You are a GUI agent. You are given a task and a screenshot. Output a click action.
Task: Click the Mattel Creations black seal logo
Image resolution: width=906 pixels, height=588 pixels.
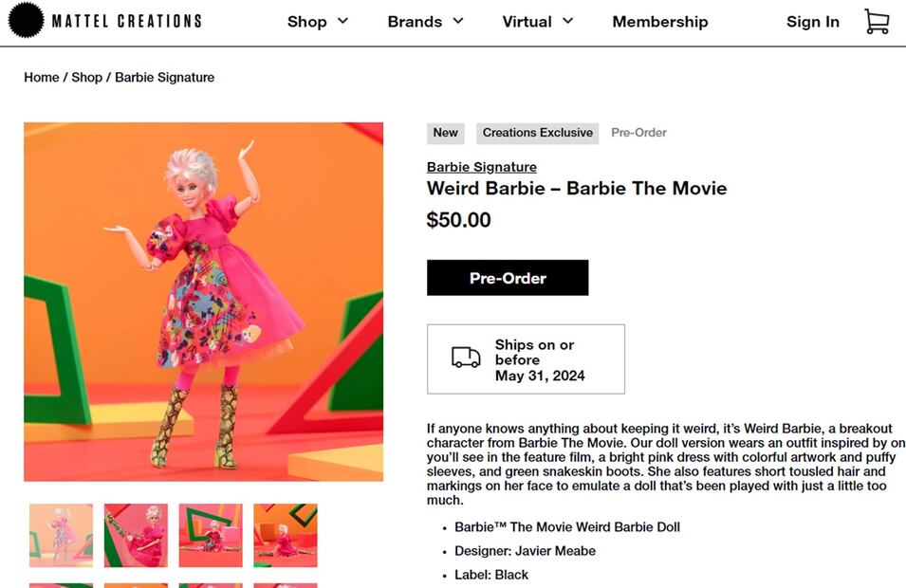(x=26, y=21)
